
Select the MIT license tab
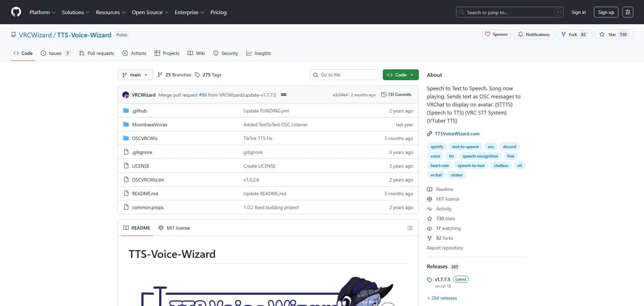coord(174,228)
